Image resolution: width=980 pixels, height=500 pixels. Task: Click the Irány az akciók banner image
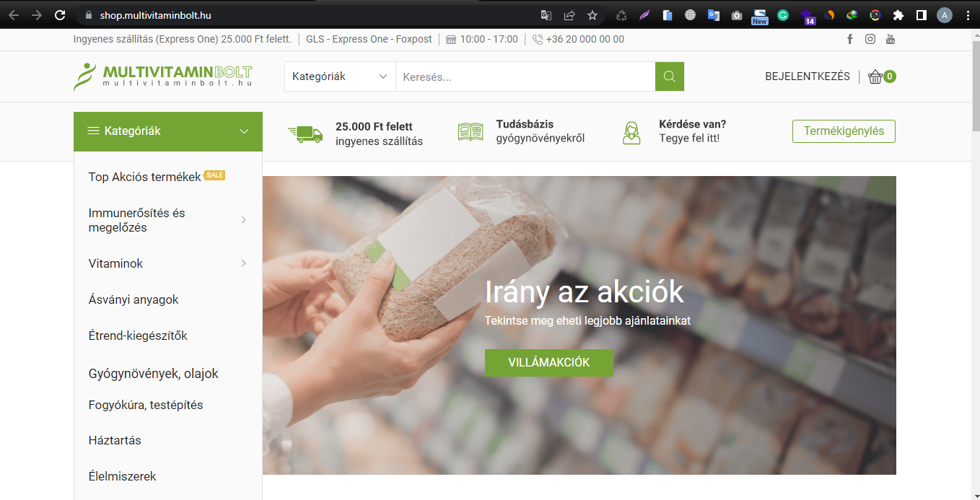[579, 325]
